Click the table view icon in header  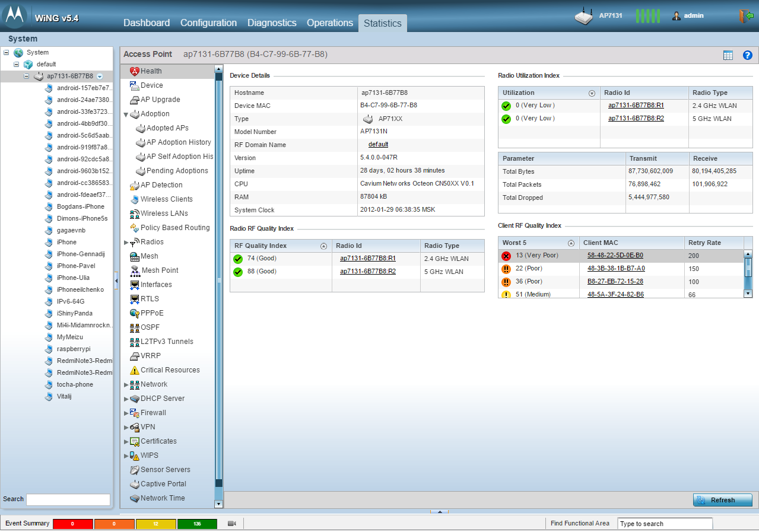[728, 55]
